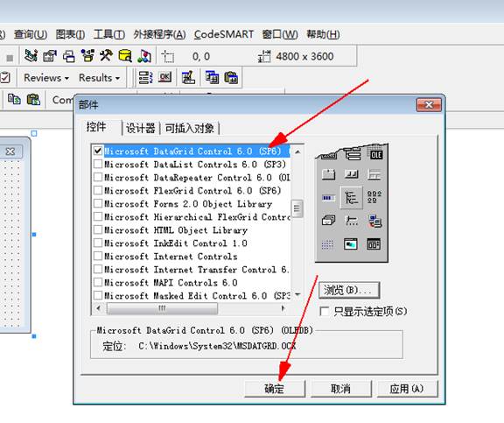Switch to the 设计器 tab
Viewport: 504px width, 423px height.
pos(141,128)
